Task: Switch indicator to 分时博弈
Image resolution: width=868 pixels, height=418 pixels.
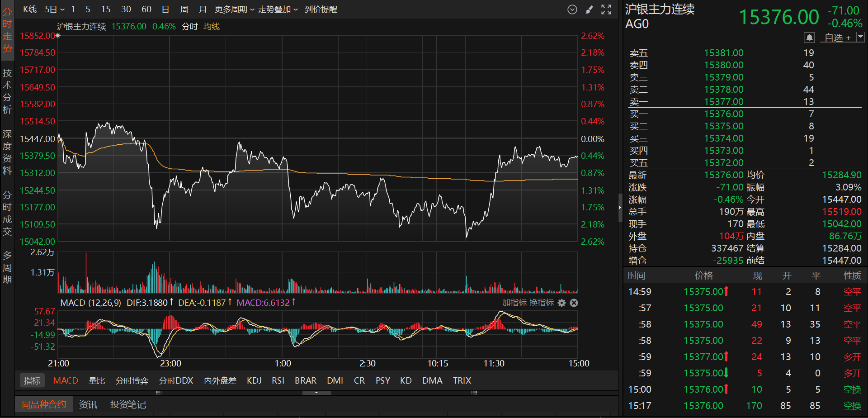Action: click(x=132, y=380)
